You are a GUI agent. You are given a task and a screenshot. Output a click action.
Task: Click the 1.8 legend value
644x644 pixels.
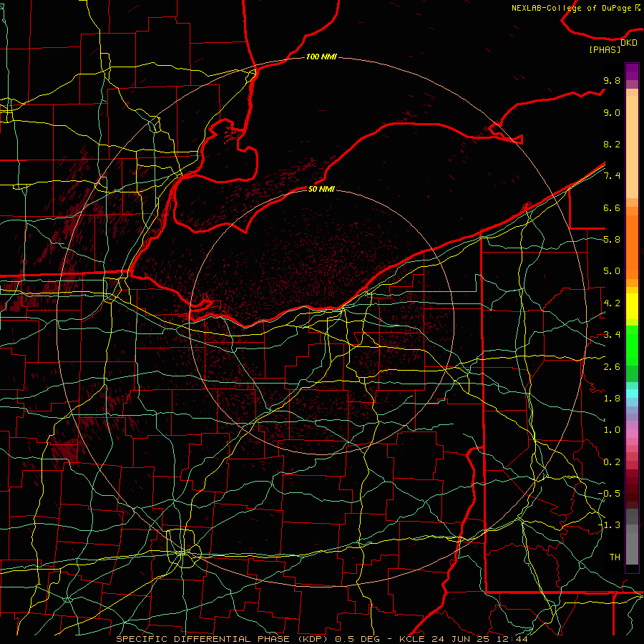pyautogui.click(x=612, y=399)
